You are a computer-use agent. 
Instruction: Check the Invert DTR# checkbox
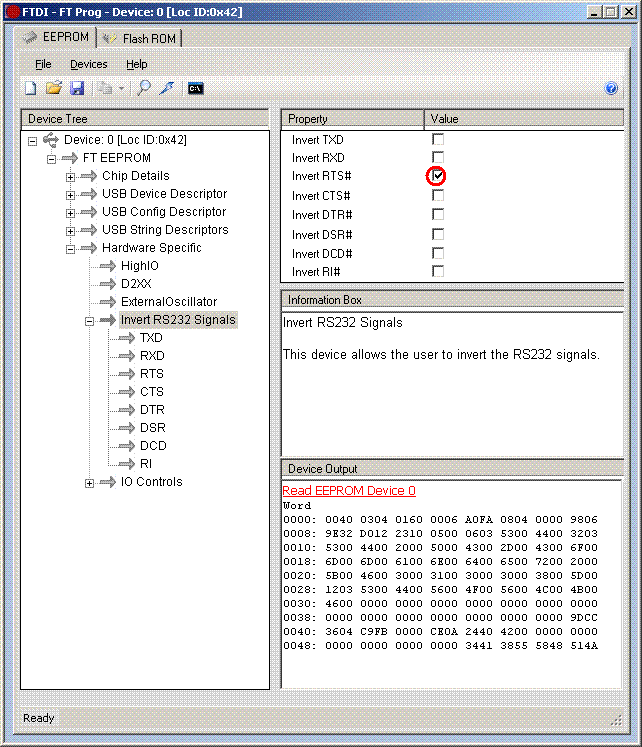[438, 214]
